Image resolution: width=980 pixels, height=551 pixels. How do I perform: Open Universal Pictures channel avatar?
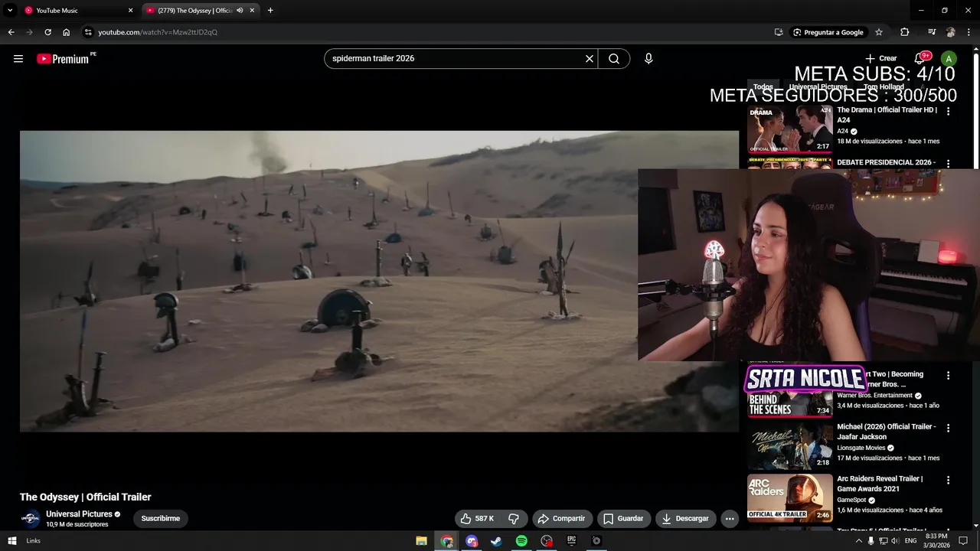(30, 519)
